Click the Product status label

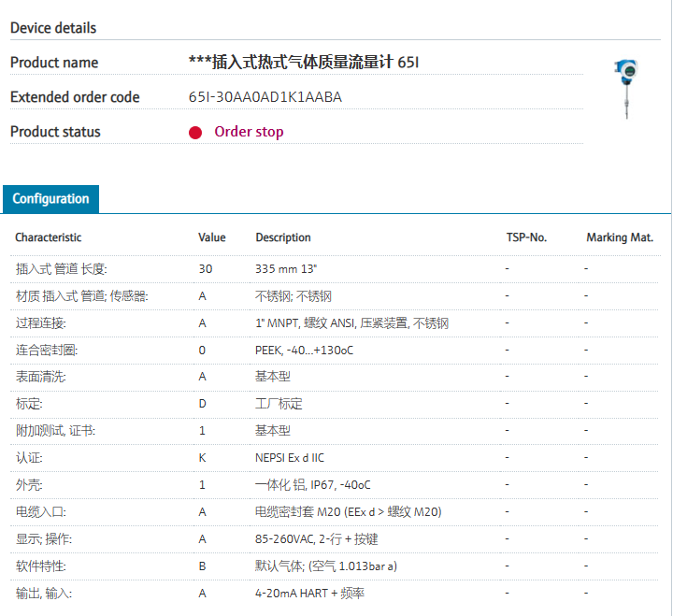tap(55, 132)
